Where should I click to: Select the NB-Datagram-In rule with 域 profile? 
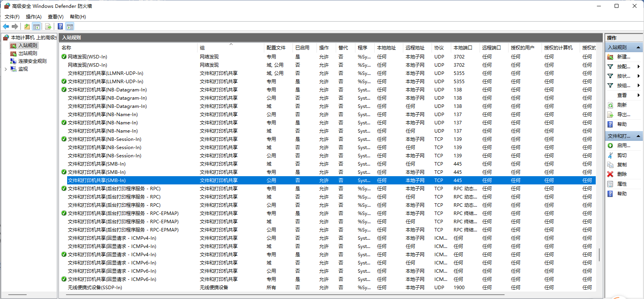click(327, 106)
